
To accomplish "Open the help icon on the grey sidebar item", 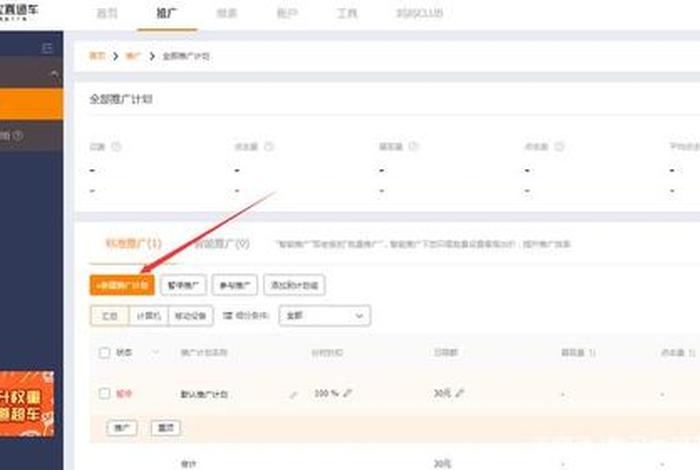I will point(18,135).
